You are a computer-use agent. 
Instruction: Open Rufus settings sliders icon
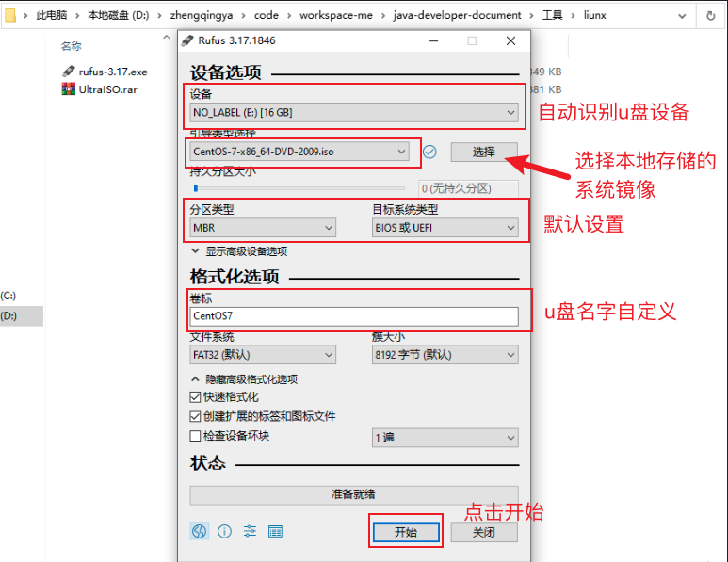point(250,531)
